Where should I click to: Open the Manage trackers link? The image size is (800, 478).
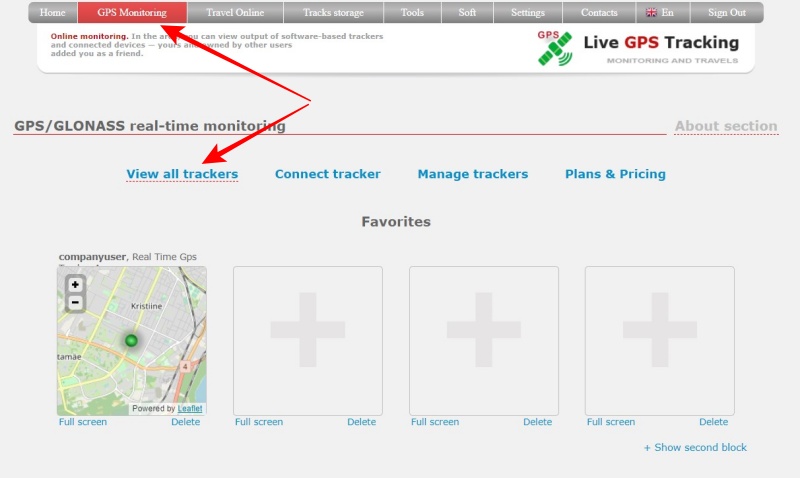pos(472,174)
